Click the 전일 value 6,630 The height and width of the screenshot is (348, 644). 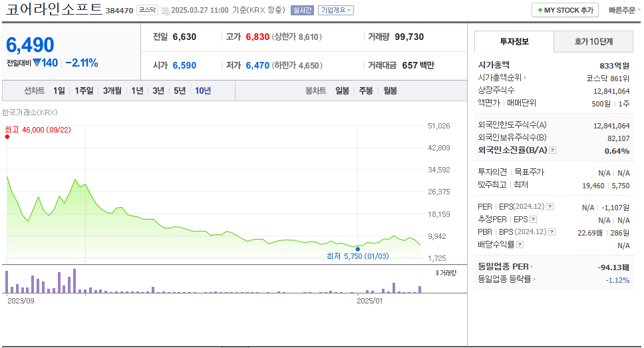(x=184, y=37)
